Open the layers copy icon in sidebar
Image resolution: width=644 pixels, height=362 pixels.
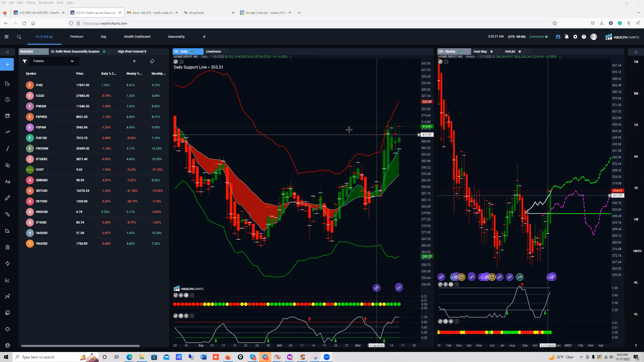tap(7, 313)
